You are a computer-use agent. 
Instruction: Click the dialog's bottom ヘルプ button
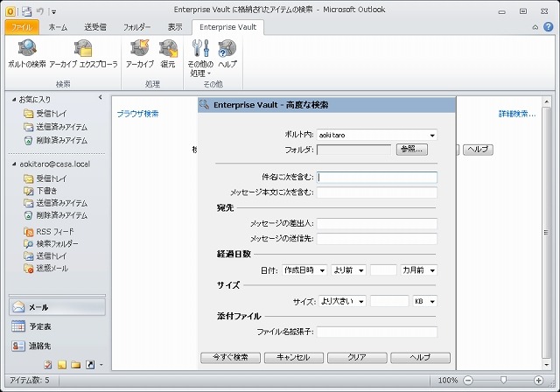pos(420,357)
